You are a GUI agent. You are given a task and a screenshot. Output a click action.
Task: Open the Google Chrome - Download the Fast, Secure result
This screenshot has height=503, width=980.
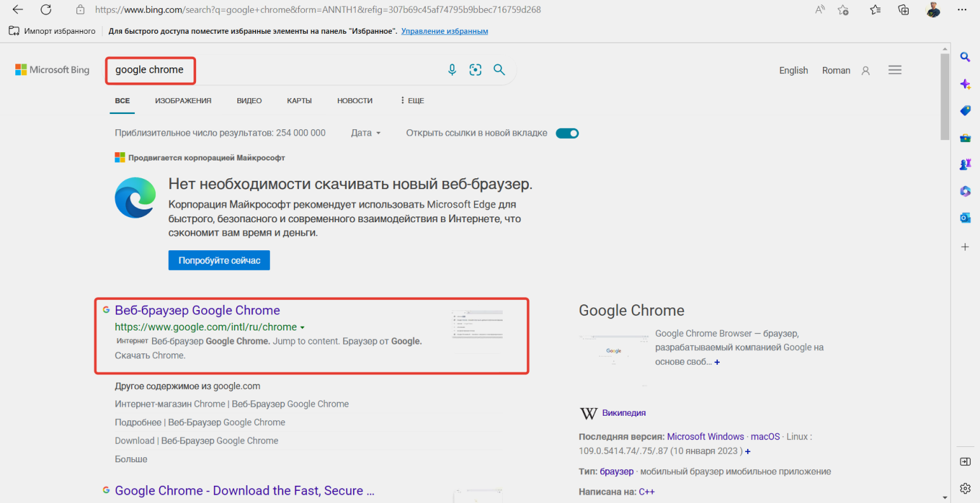[244, 491]
